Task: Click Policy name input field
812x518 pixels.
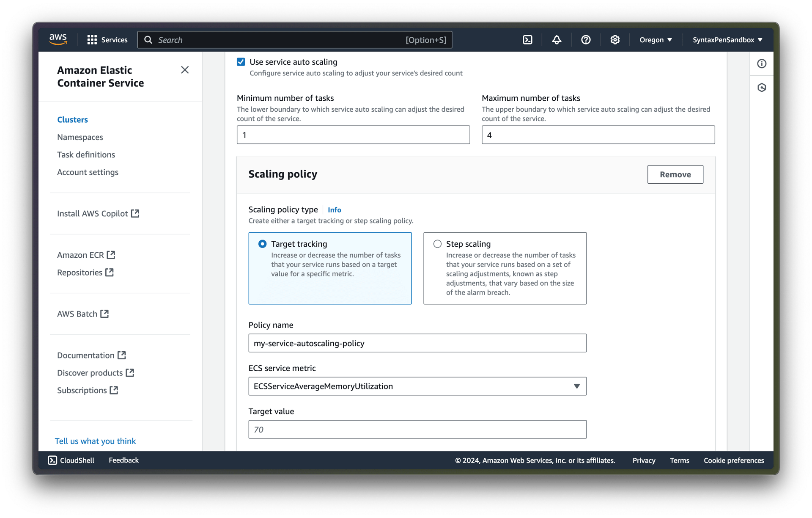Action: click(417, 343)
